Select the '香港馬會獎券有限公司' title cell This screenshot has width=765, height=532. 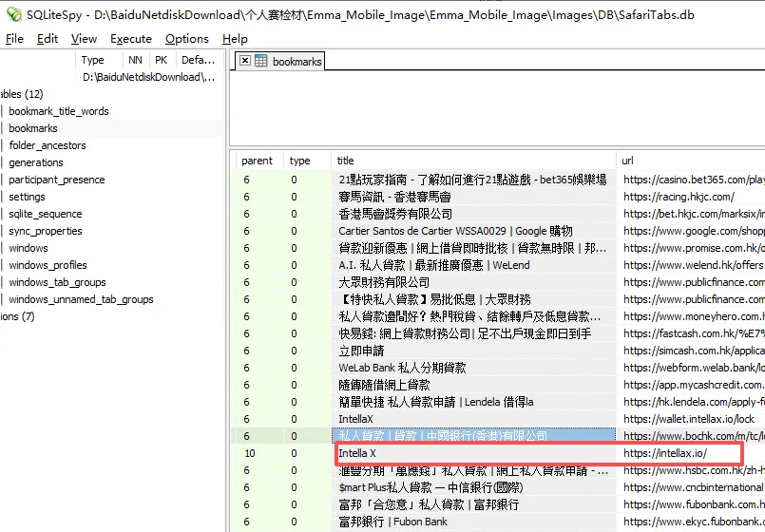click(x=474, y=214)
